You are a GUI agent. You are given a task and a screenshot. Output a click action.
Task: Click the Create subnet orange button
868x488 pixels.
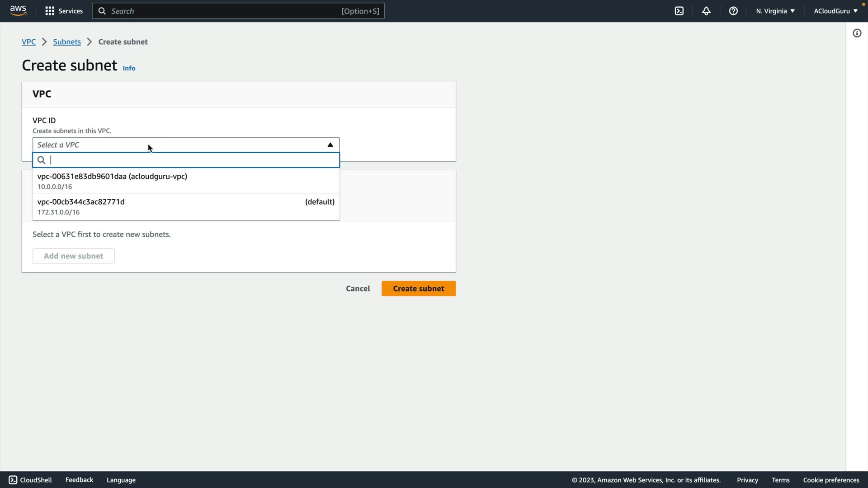click(418, 288)
